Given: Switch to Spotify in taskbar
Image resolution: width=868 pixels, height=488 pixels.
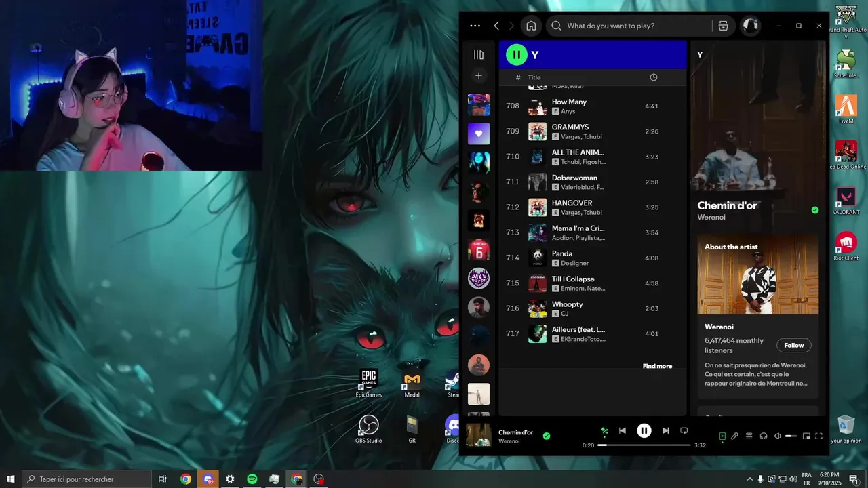Looking at the screenshot, I should point(252,479).
